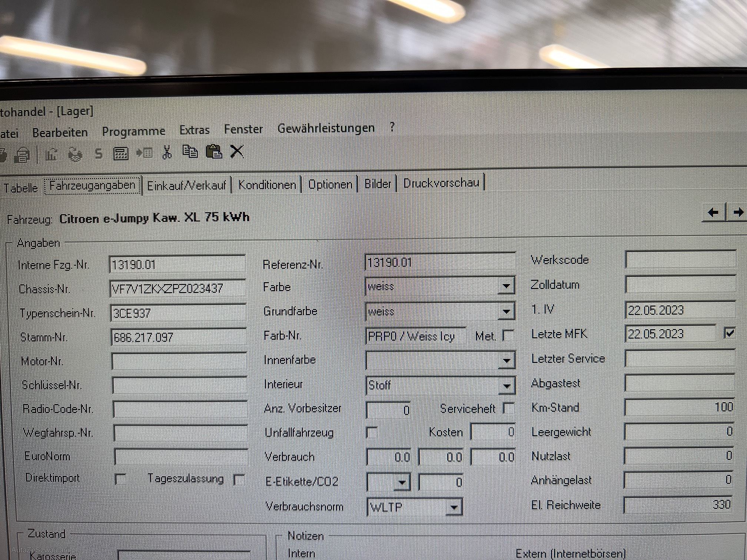Enable the Direktimport checkbox
This screenshot has width=747, height=560.
click(x=120, y=479)
